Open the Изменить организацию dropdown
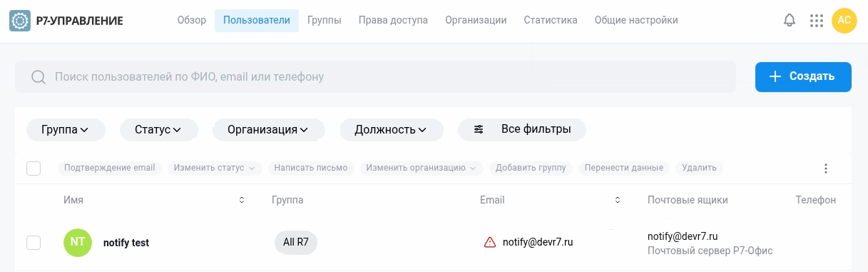The height and width of the screenshot is (272, 868). click(x=422, y=168)
